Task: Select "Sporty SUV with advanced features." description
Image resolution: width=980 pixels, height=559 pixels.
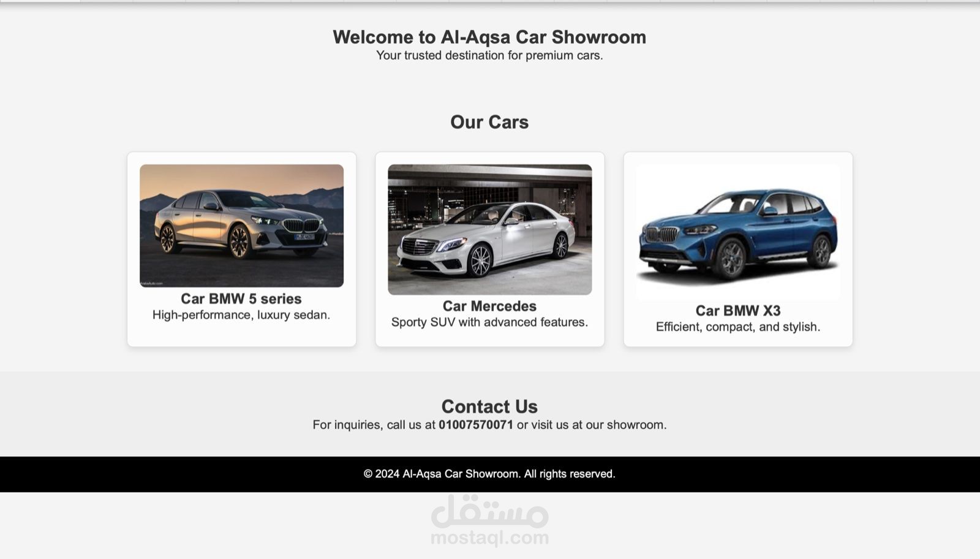Action: pyautogui.click(x=489, y=322)
